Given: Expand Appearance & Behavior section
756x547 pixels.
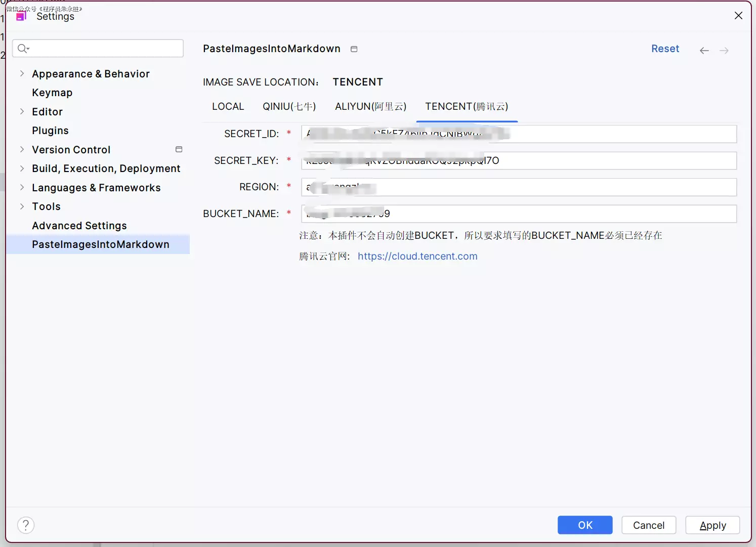Looking at the screenshot, I should click(x=22, y=74).
